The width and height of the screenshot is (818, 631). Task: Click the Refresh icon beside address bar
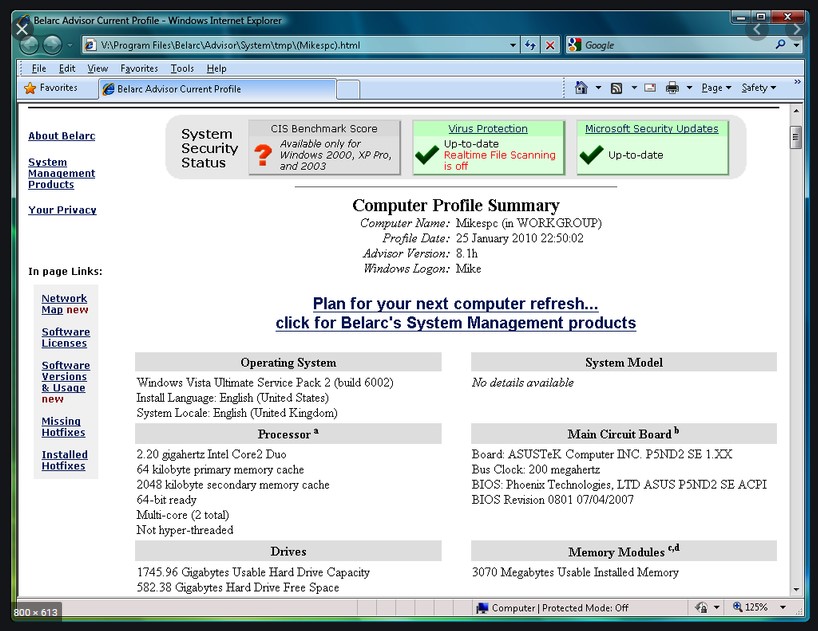click(x=531, y=45)
